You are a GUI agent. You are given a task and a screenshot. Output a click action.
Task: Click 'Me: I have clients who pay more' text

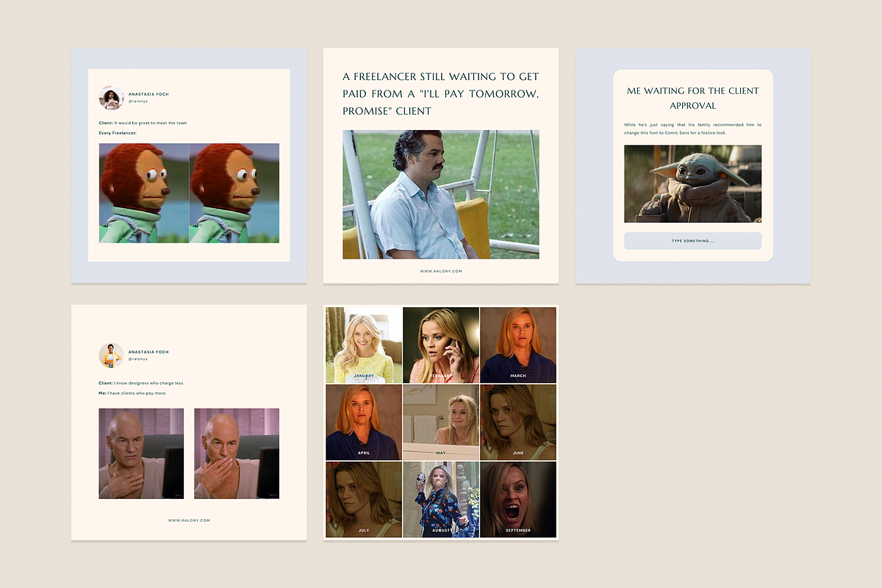pos(132,393)
